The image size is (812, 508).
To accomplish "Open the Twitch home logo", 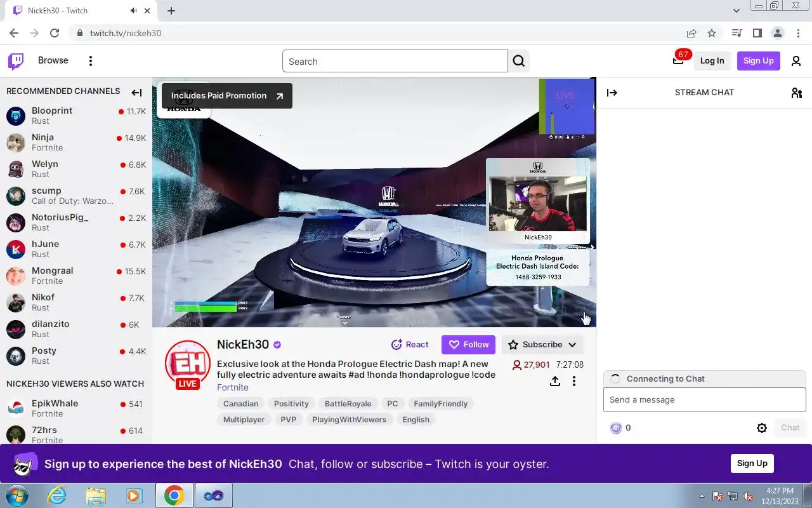I will pyautogui.click(x=16, y=61).
